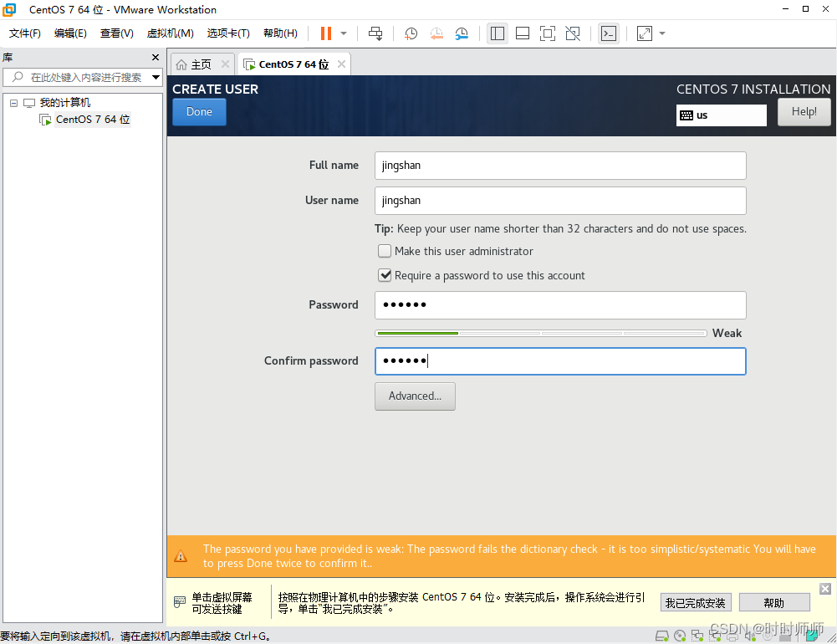Click the Weak strength label

[727, 333]
